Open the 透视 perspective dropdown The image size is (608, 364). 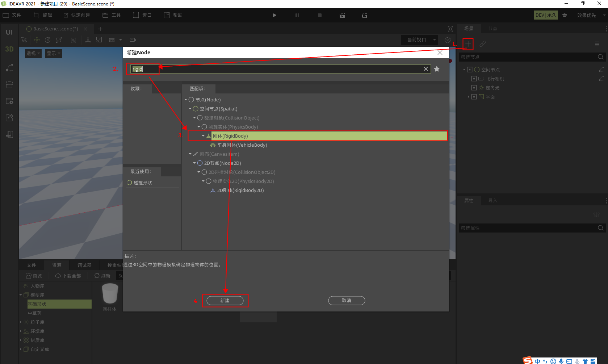click(x=33, y=53)
